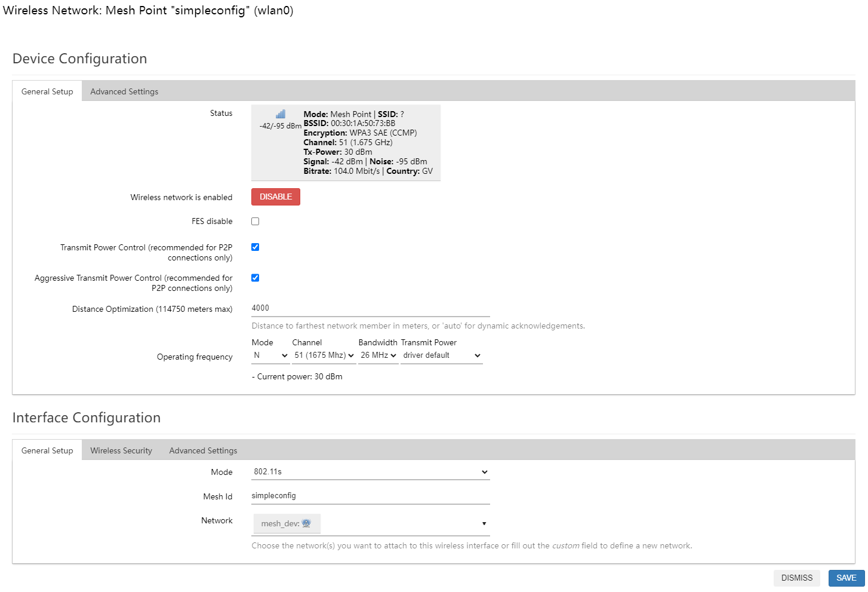Click the mesh_dev network interface icon
Image resolution: width=868 pixels, height=592 pixels.
point(306,523)
